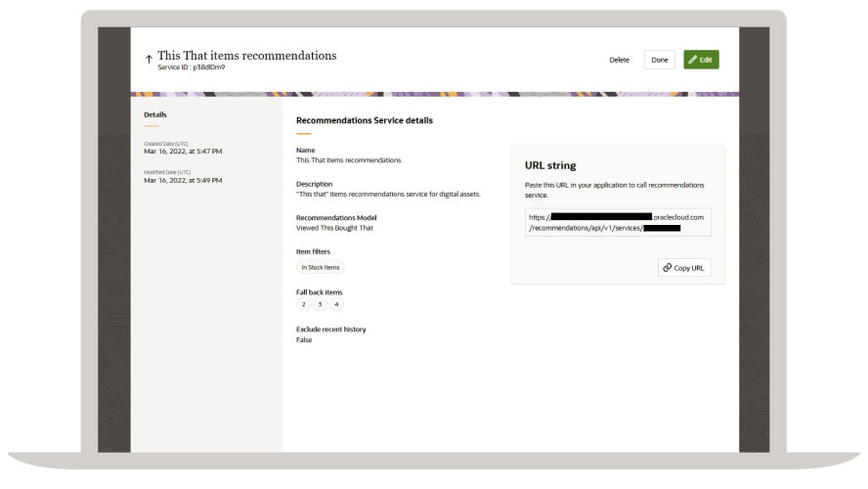The width and height of the screenshot is (868, 489).
Task: Click Copy URL with the link icon
Action: coord(684,267)
